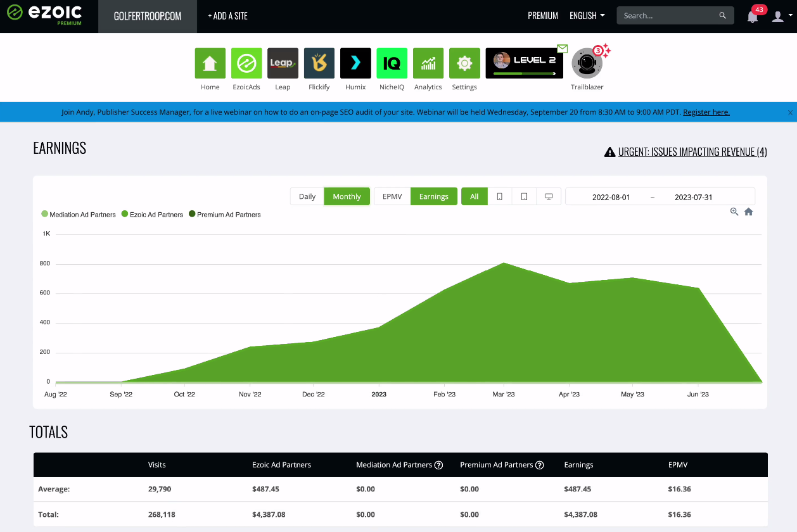This screenshot has height=532, width=797.
Task: Switch chart metric to EPMV
Action: (x=392, y=196)
